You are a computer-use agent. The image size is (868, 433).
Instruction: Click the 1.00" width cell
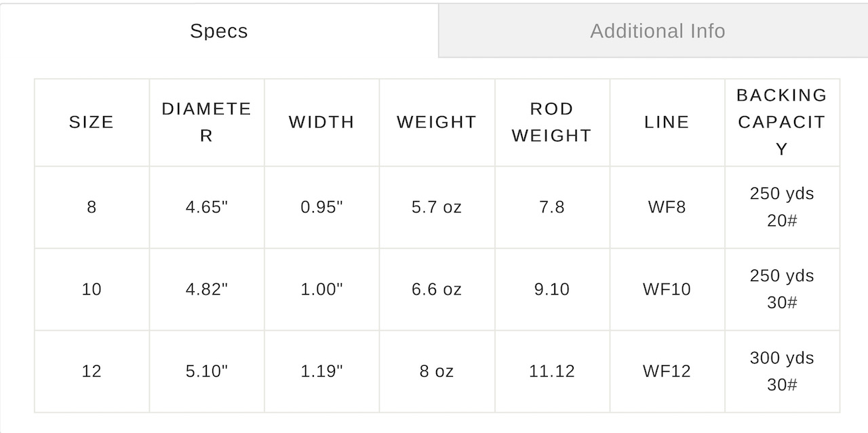pyautogui.click(x=321, y=289)
